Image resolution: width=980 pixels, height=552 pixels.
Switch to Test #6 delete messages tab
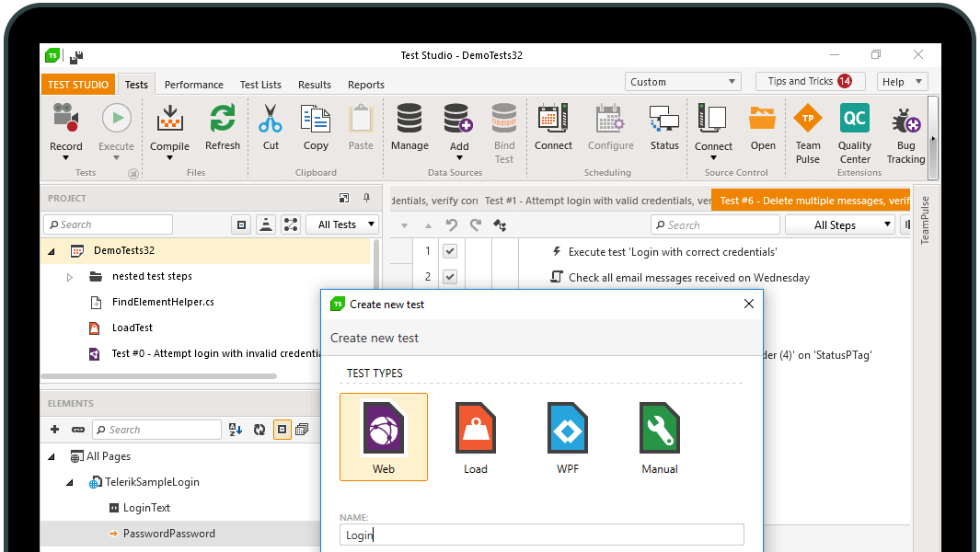tap(811, 201)
